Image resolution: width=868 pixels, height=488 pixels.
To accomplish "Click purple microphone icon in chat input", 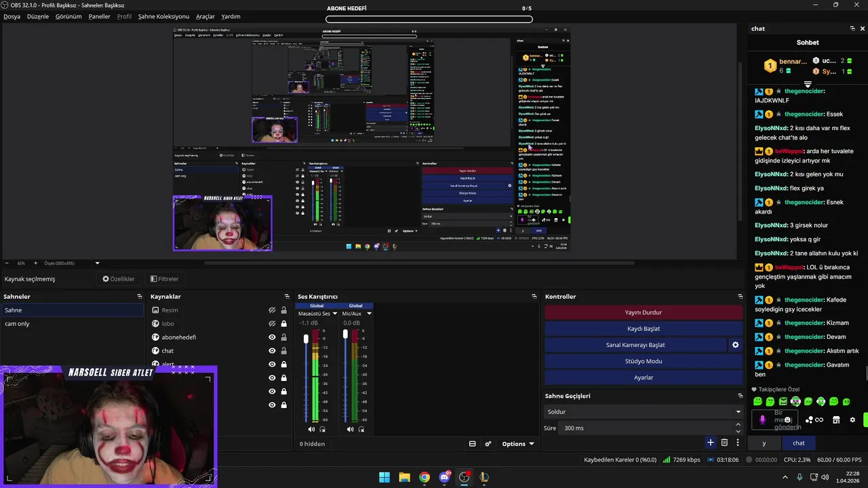I will (762, 420).
